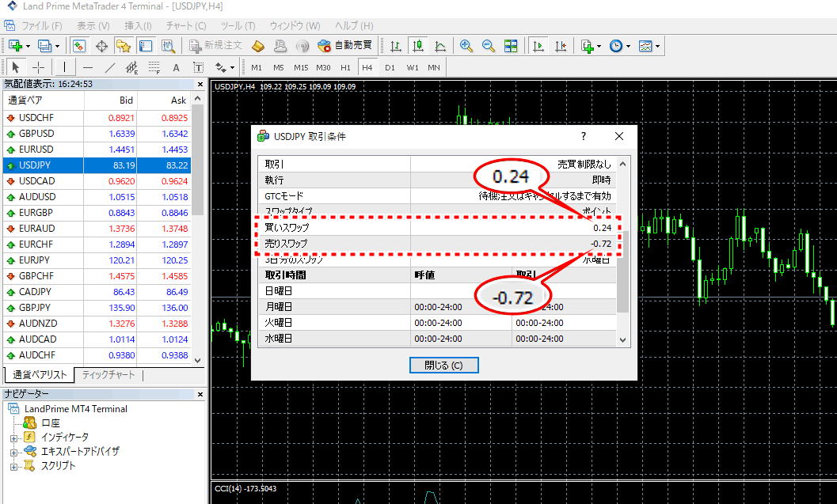Toggle chart shift icon

pyautogui.click(x=561, y=46)
